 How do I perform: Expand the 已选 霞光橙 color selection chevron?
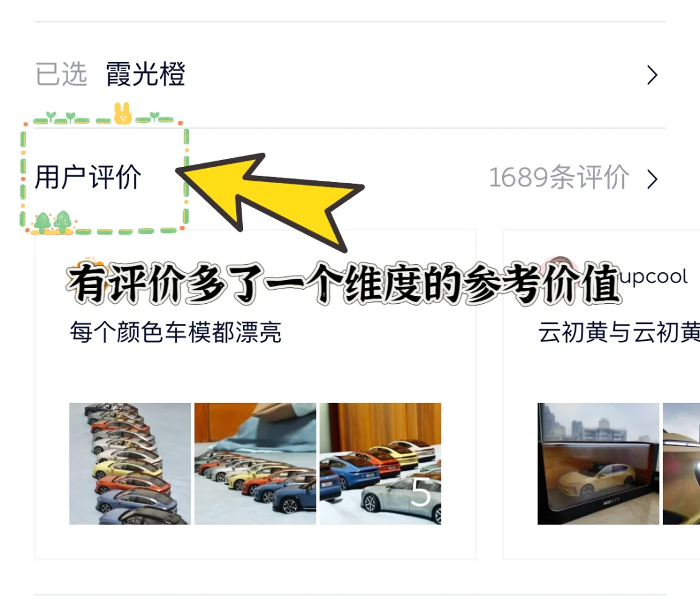pos(653,75)
